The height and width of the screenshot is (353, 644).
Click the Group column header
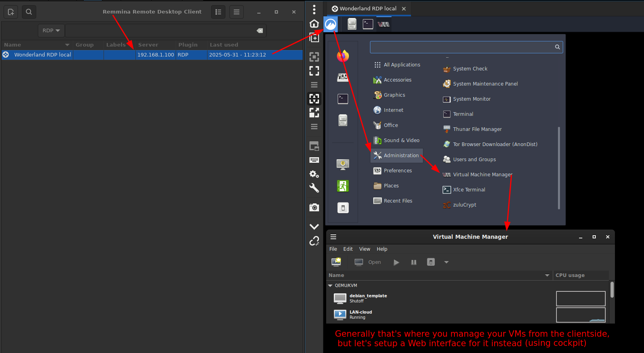click(x=88, y=45)
